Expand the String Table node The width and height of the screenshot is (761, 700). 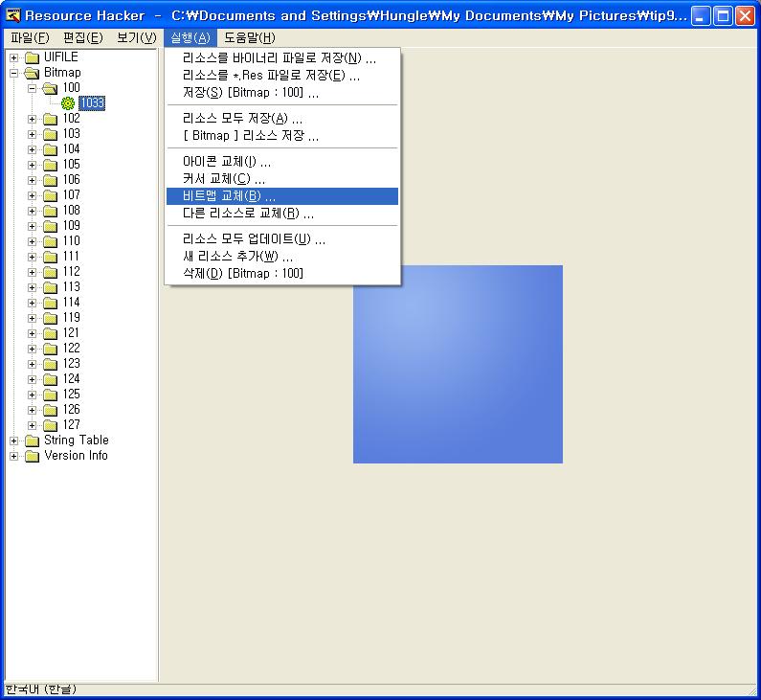(14, 440)
